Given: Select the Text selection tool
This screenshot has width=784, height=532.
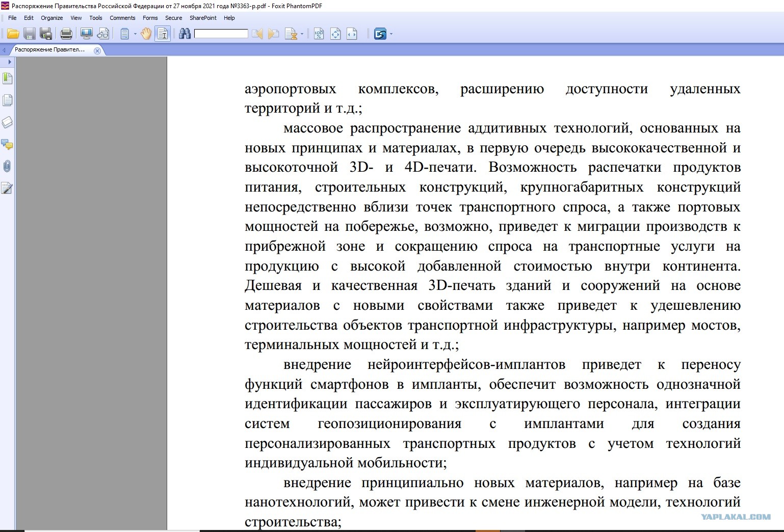Looking at the screenshot, I should click(x=163, y=34).
